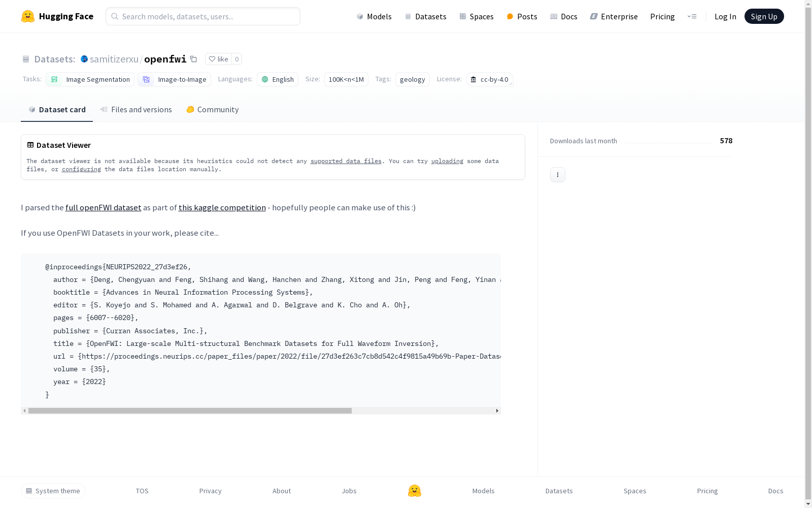Open the full openFWI dataset link
The image size is (812, 508).
click(x=103, y=207)
